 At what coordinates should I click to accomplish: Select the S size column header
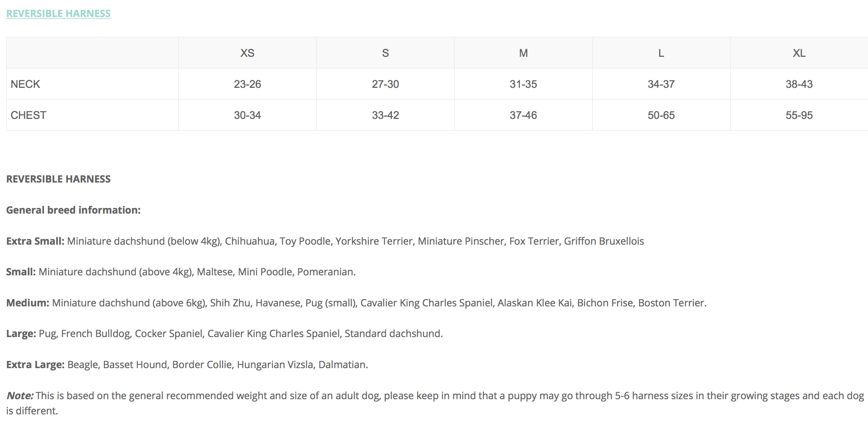pyautogui.click(x=385, y=53)
